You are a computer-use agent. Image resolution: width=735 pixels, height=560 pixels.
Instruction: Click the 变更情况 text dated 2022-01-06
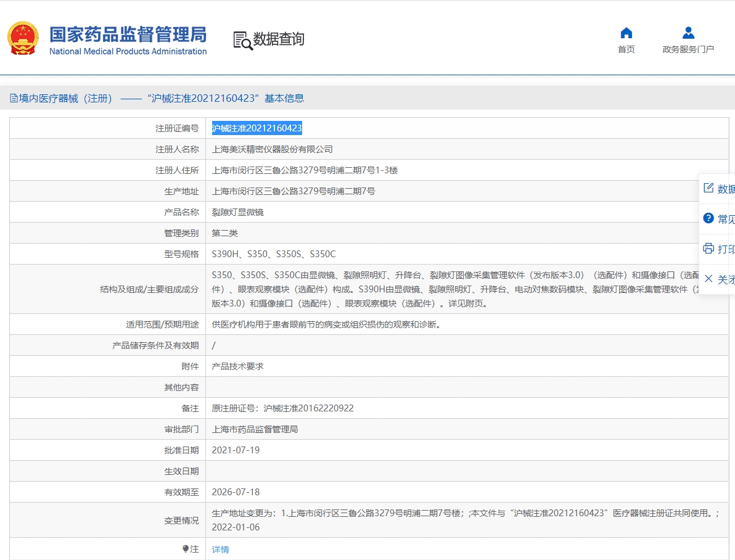click(465, 520)
